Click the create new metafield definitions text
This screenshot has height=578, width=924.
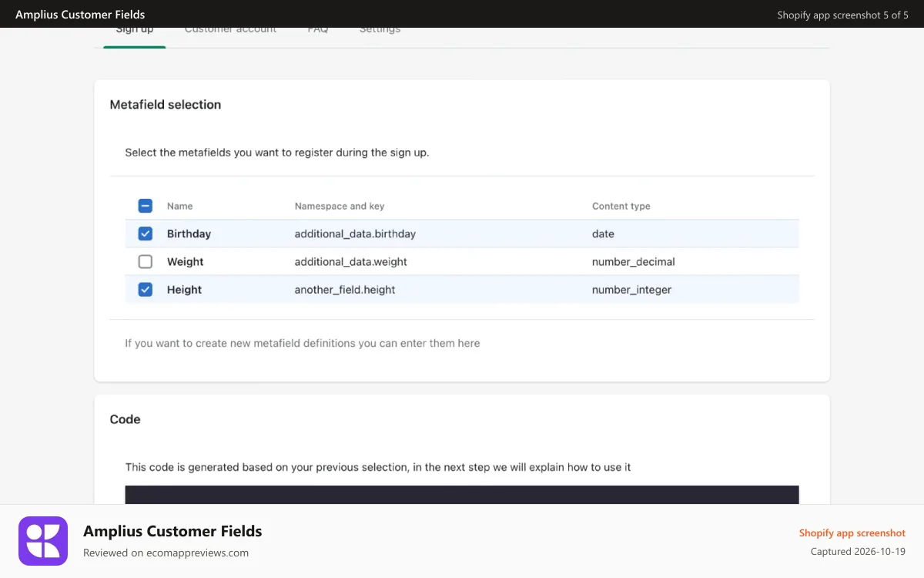tap(303, 343)
